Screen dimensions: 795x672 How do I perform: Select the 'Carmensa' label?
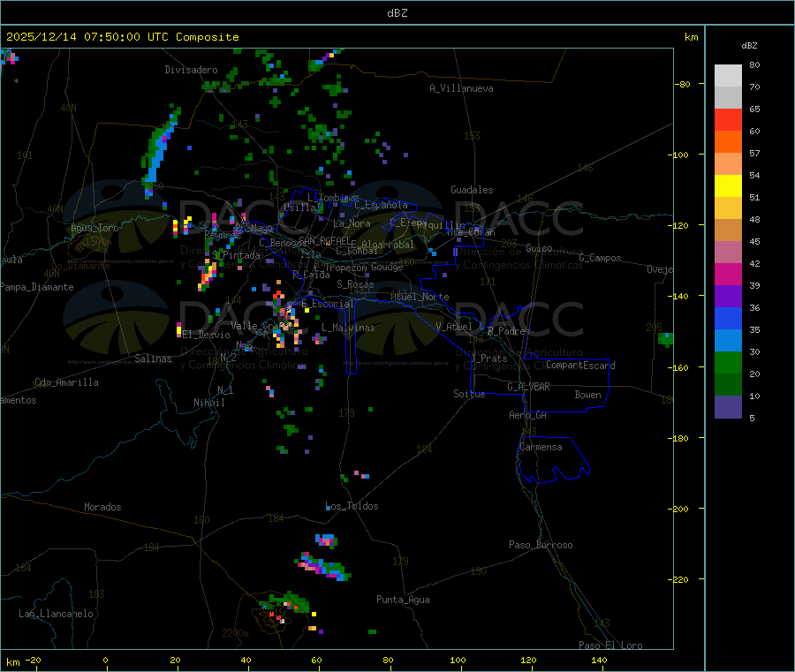[x=541, y=447]
